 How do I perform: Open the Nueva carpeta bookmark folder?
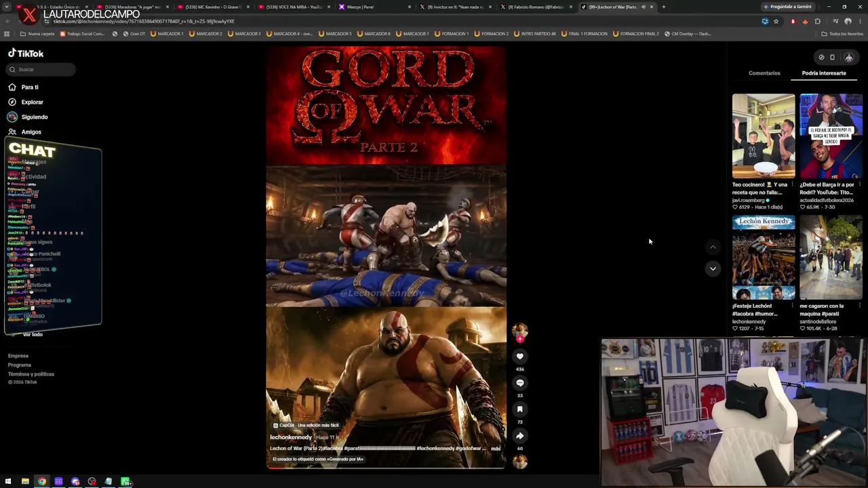(x=37, y=34)
